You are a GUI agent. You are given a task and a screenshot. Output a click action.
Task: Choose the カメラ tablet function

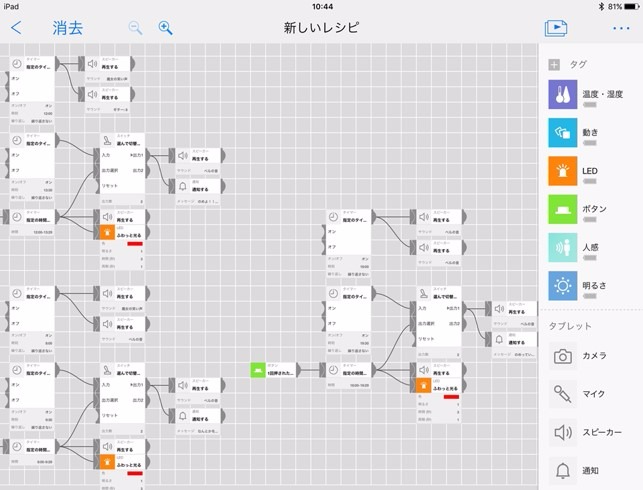click(577, 356)
